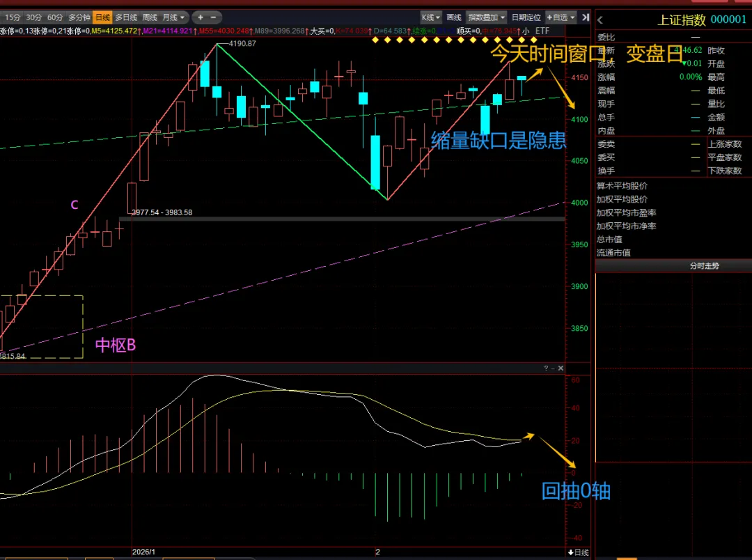The height and width of the screenshot is (560, 752).
Task: Click the 4000 price axis label
Action: point(579,203)
